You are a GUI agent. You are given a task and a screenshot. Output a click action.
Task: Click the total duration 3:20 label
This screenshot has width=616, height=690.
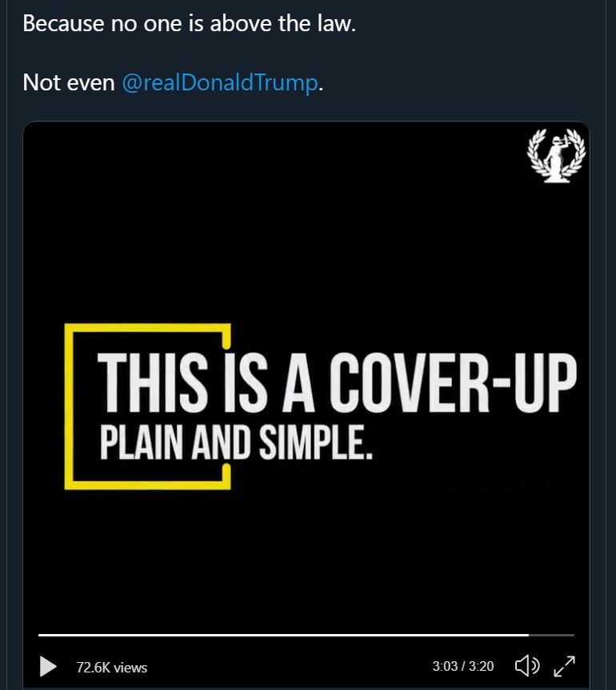(x=481, y=666)
